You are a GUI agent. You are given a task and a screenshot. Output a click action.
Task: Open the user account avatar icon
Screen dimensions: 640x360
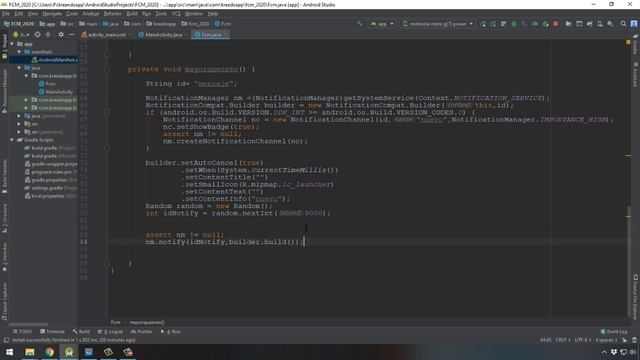click(634, 24)
